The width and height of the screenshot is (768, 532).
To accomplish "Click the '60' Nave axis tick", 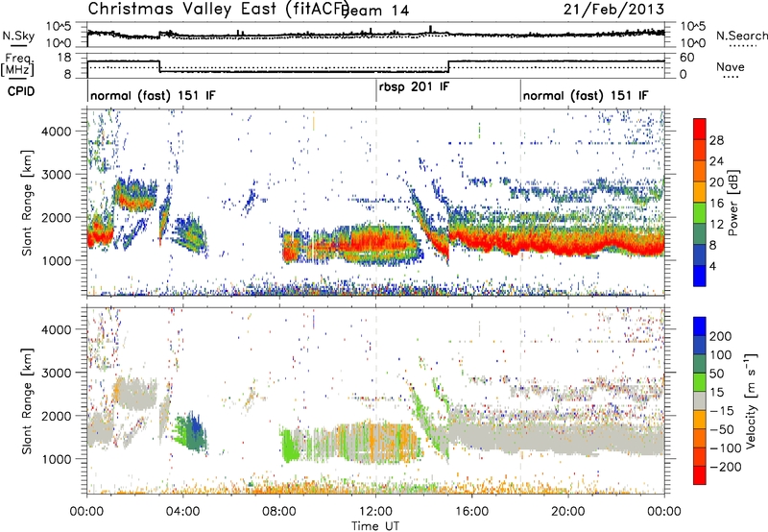I will coord(687,58).
